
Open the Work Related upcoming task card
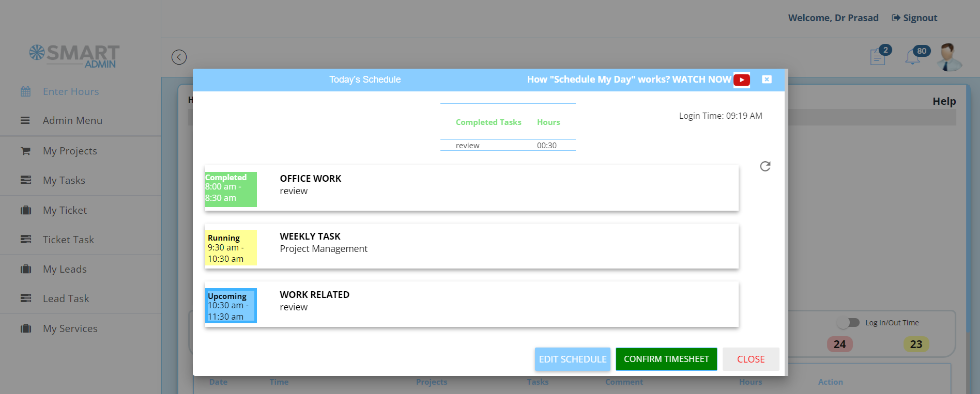pyautogui.click(x=471, y=304)
